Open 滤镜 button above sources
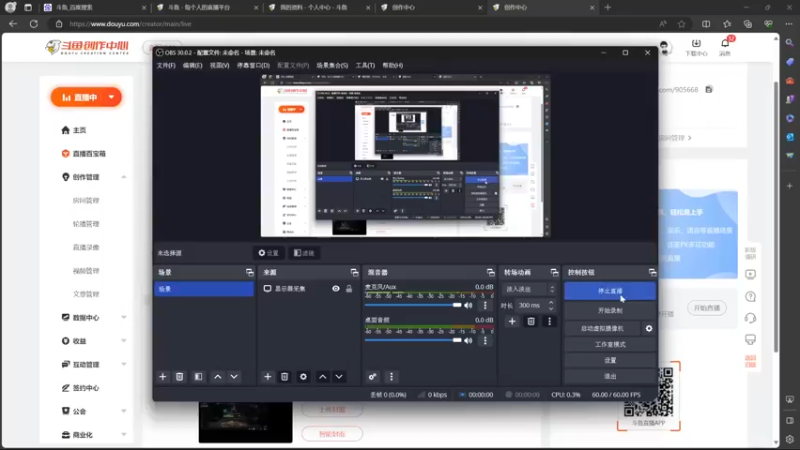800x450 pixels. pyautogui.click(x=304, y=253)
